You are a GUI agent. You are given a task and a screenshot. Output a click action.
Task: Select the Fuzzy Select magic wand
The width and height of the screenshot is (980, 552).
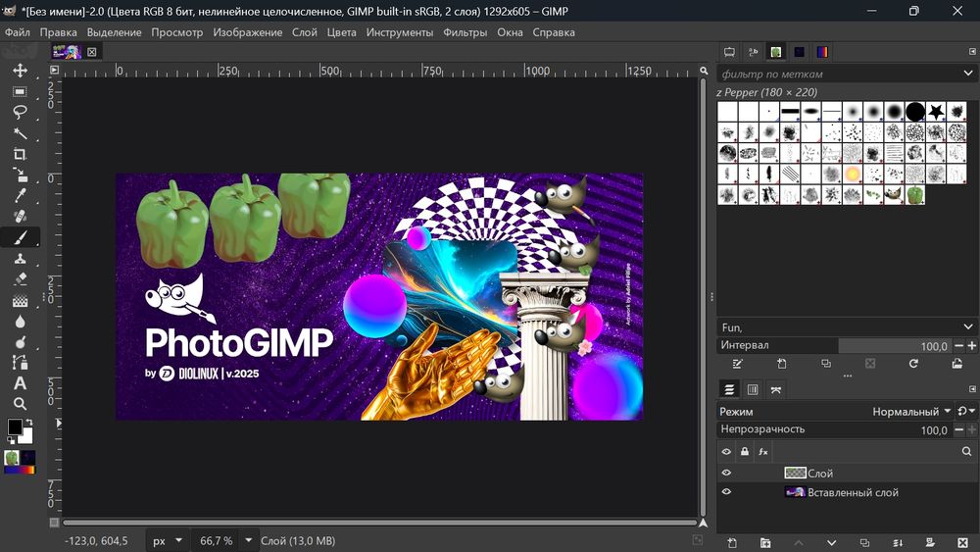click(x=20, y=133)
